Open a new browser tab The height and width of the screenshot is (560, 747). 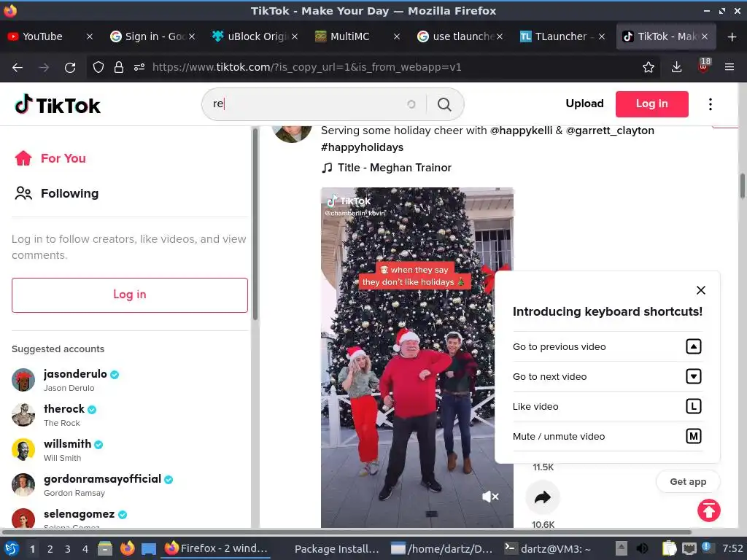(x=732, y=36)
